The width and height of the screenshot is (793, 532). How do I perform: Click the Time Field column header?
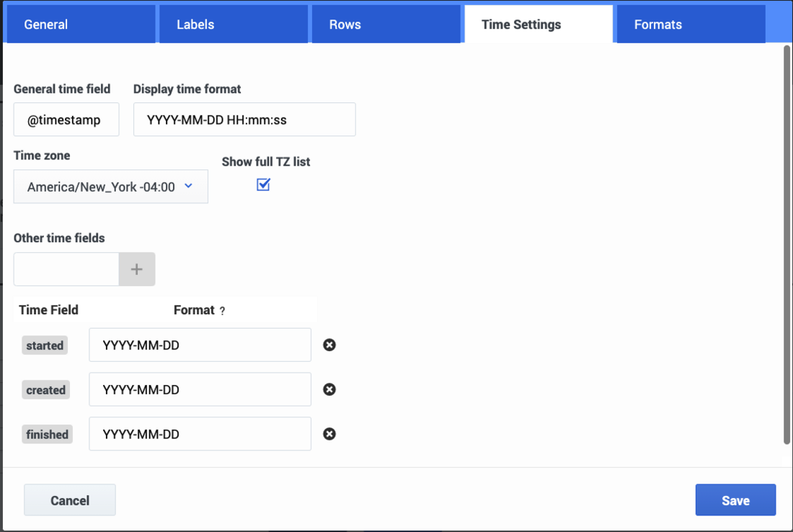tap(48, 309)
